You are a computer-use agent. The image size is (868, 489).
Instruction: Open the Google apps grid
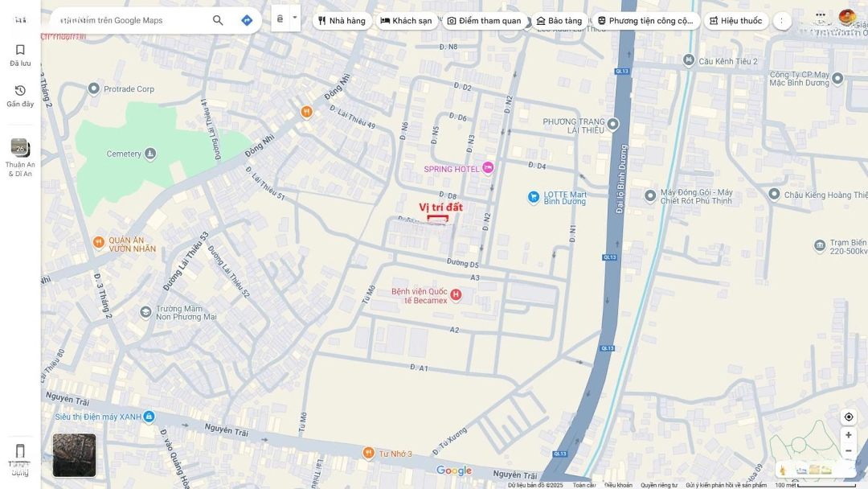[820, 15]
